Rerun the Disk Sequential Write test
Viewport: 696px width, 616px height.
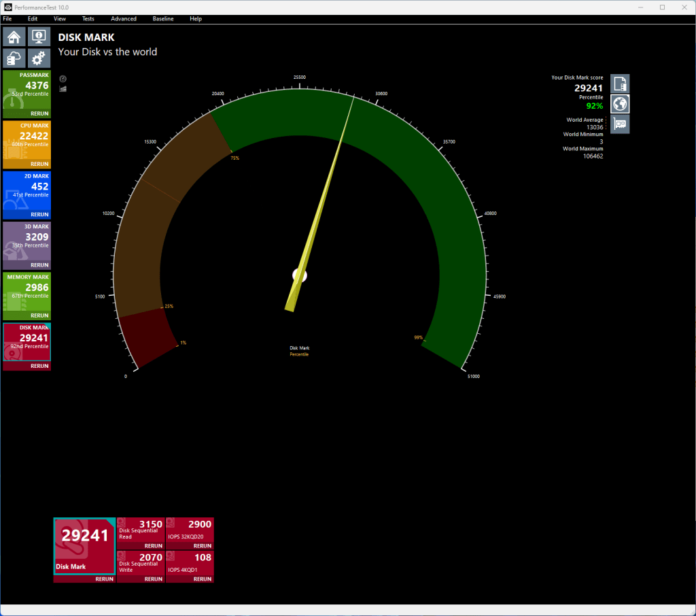coord(154,579)
